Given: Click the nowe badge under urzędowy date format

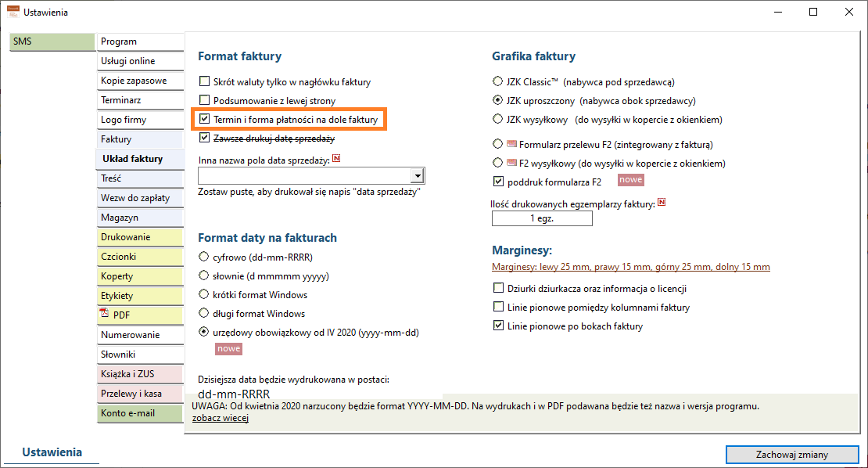Looking at the screenshot, I should coord(228,349).
